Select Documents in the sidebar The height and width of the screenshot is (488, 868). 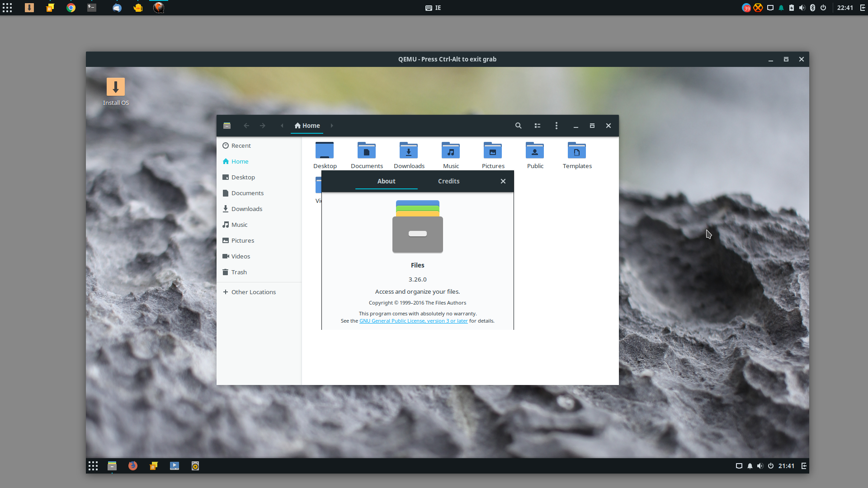pos(259,193)
